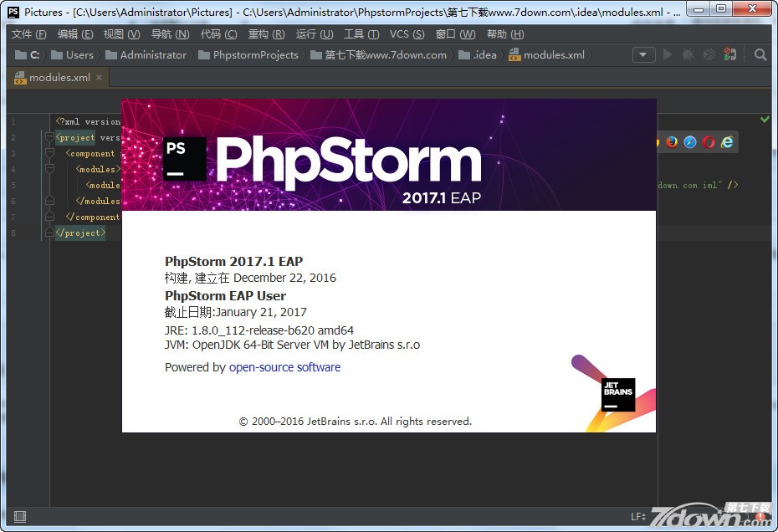This screenshot has height=532, width=778.
Task: Toggle the PHP debug listen phone icon
Action: pos(729,54)
